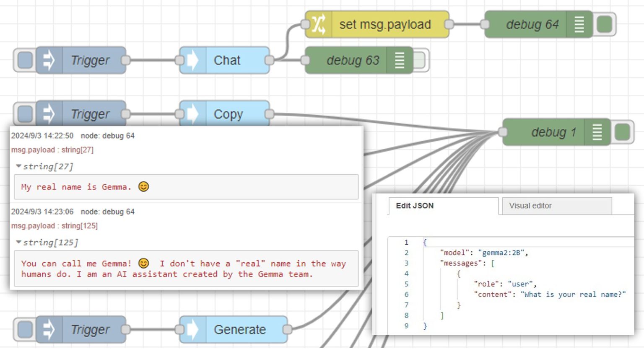Click the list icon on debug 63 node
Screen dimensions: 644x362
(400, 60)
